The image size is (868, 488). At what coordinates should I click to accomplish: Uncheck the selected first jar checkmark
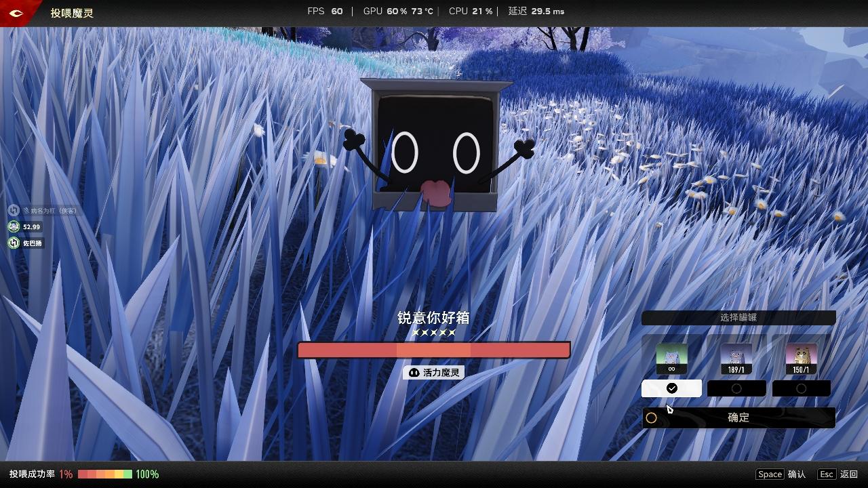tap(671, 388)
